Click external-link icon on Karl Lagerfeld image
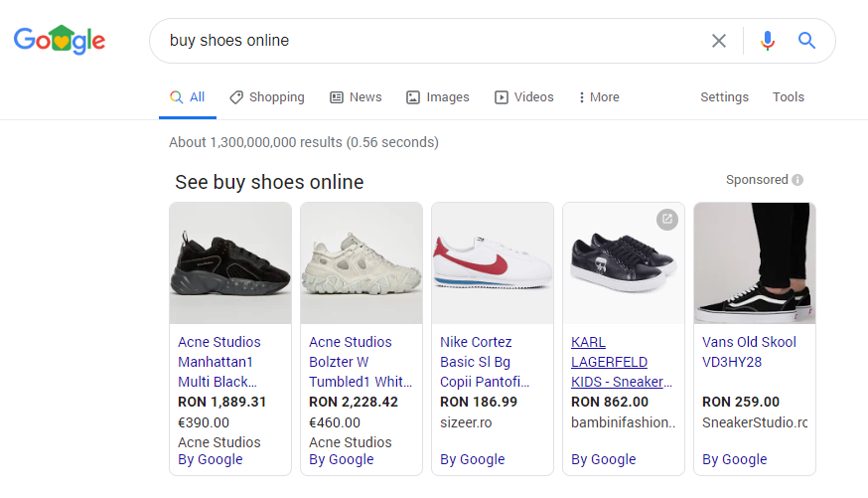The width and height of the screenshot is (868, 498). click(667, 220)
